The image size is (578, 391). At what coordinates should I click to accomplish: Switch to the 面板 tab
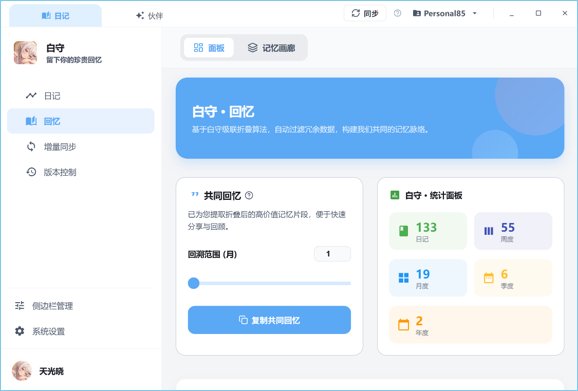(209, 48)
